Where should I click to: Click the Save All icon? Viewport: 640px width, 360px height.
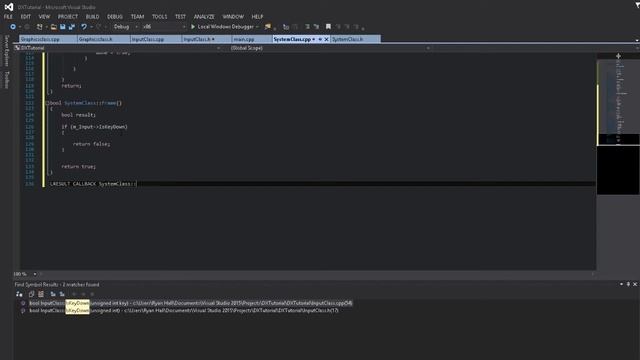[x=72, y=27]
